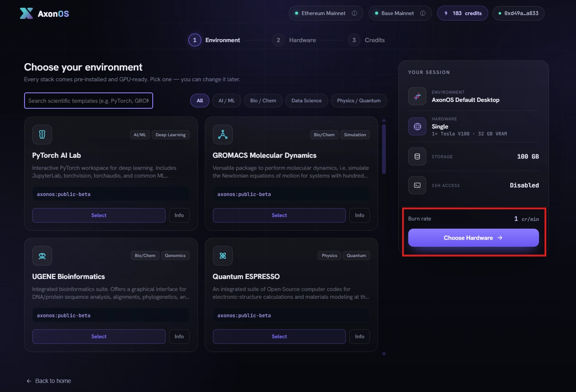This screenshot has height=392, width=576.
Task: Click the scientific templates search field
Action: tap(89, 101)
